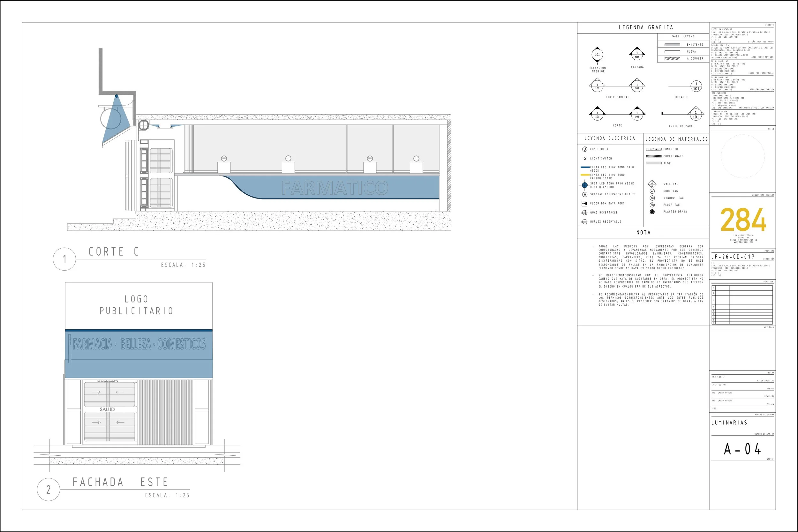
Task: Click the Existente wall fill swatch
Action: click(x=672, y=45)
